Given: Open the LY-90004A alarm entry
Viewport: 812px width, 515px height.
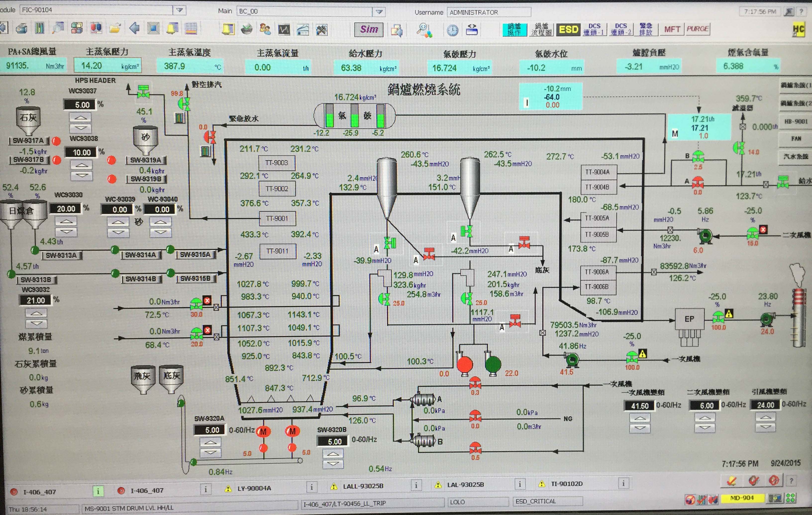Looking at the screenshot, I should click(x=254, y=488).
